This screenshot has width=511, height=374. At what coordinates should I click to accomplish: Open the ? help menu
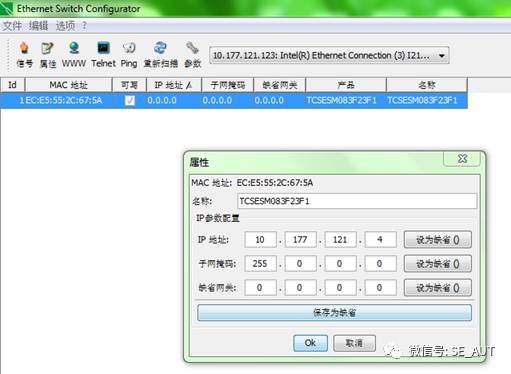(x=84, y=26)
